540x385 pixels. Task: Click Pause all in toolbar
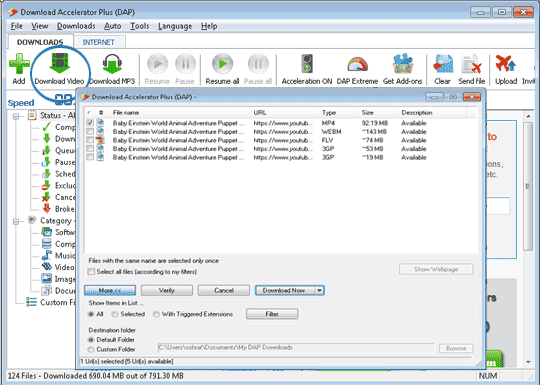click(x=258, y=64)
